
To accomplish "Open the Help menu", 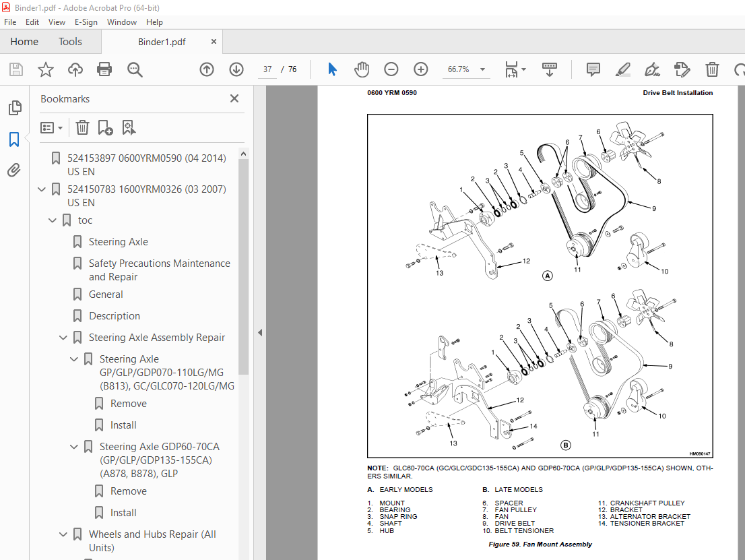I will point(154,22).
